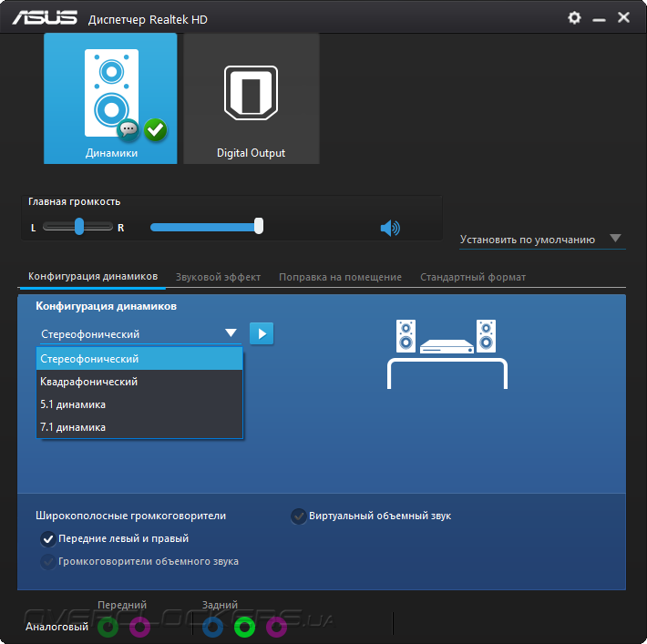Click the green checkmark default-device badge
Image resolution: width=647 pixels, height=644 pixels.
tap(156, 130)
